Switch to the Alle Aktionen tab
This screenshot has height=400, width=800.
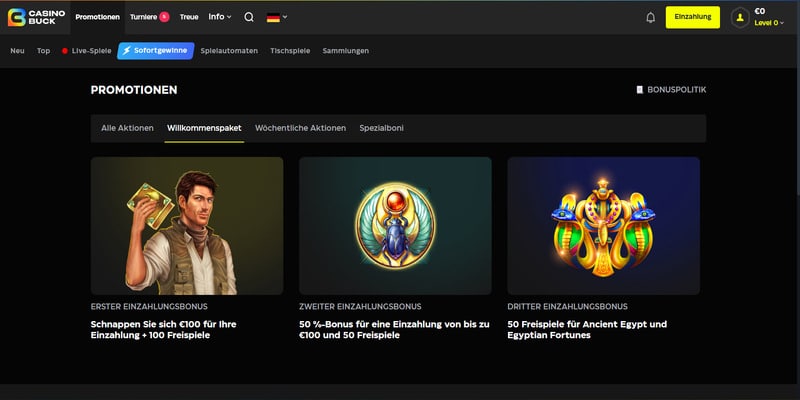pyautogui.click(x=127, y=128)
